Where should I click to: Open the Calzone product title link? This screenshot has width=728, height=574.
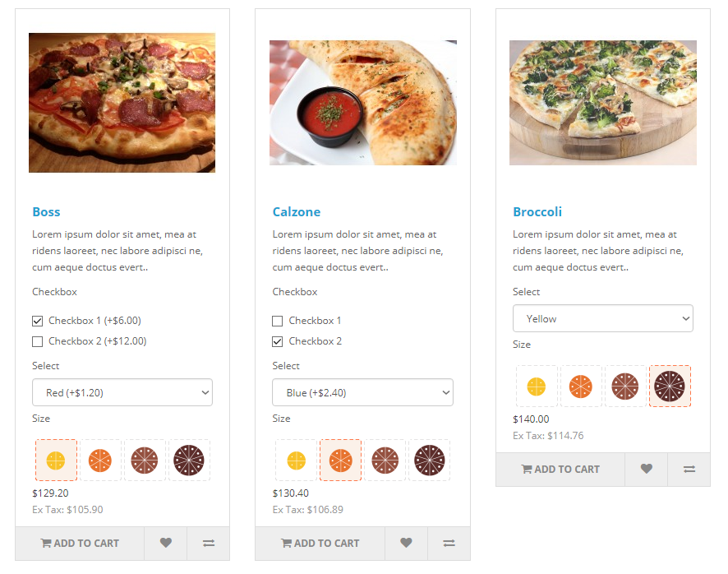click(297, 212)
